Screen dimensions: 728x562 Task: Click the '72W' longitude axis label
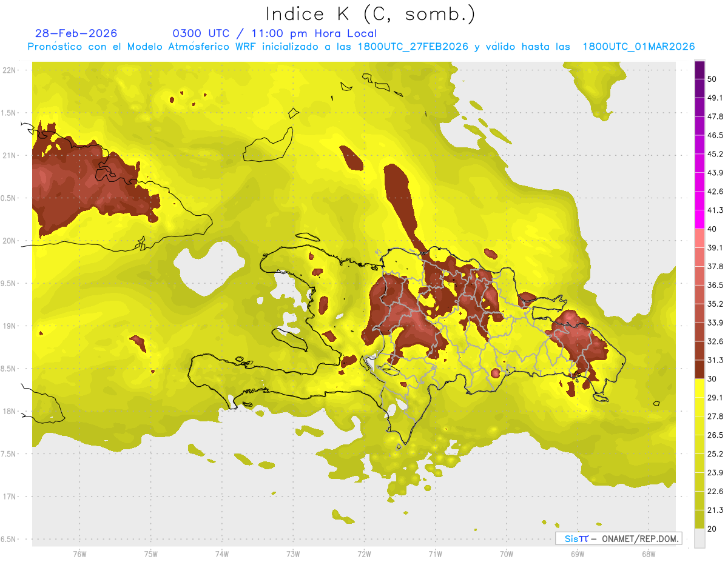[x=364, y=554]
